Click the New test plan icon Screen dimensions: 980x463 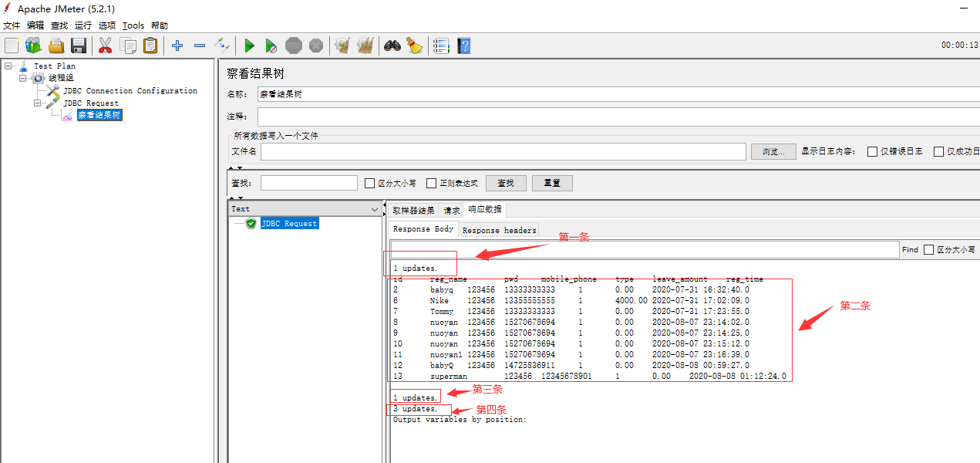pyautogui.click(x=12, y=46)
